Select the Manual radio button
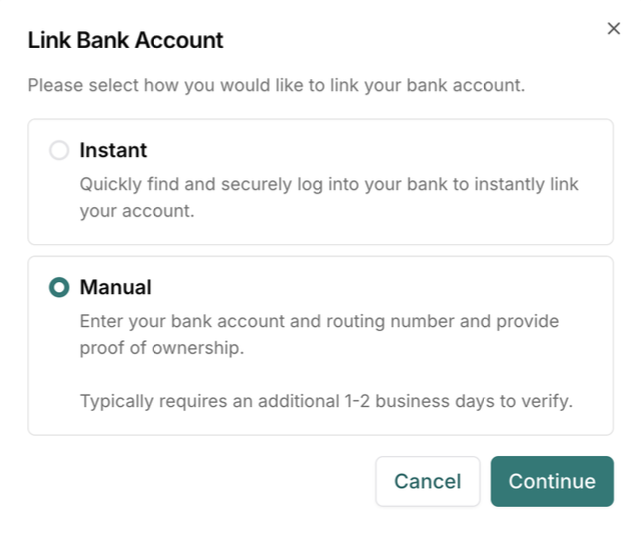The width and height of the screenshot is (641, 533). click(59, 287)
